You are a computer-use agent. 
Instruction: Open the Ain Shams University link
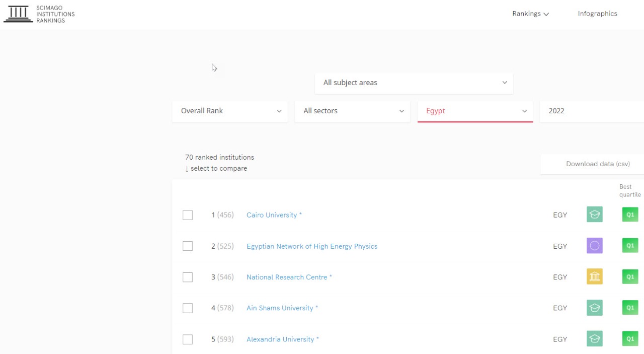(x=280, y=308)
